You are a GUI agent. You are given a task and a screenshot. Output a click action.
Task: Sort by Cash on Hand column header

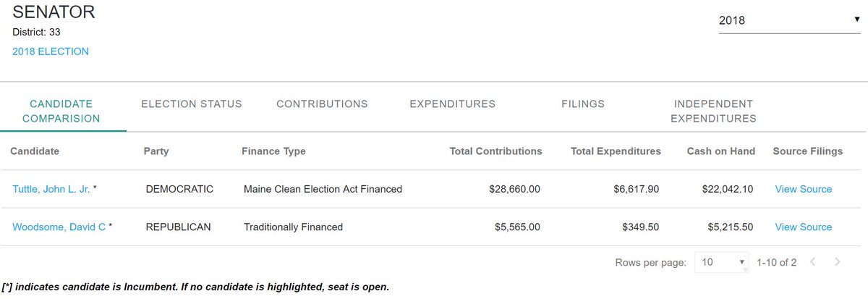click(x=720, y=151)
